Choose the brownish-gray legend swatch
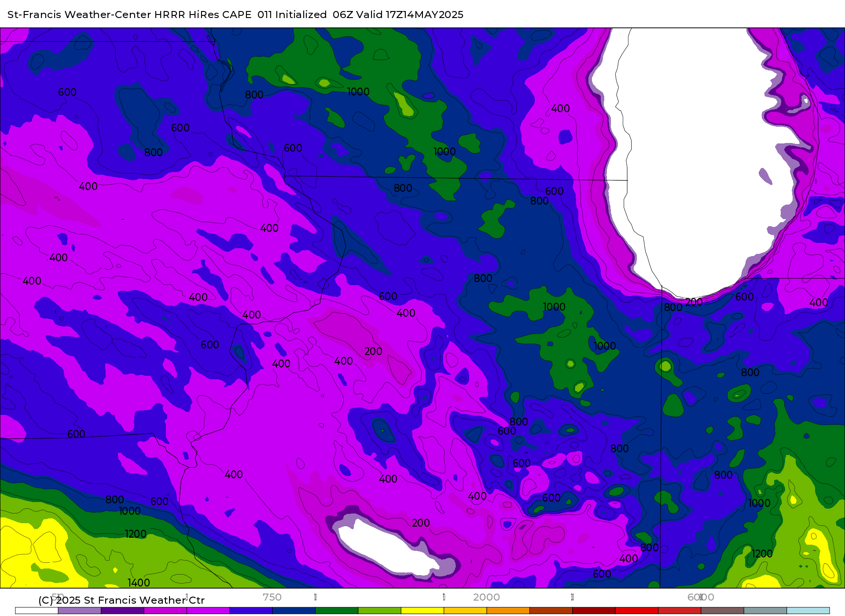This screenshot has width=845, height=616. [x=722, y=611]
